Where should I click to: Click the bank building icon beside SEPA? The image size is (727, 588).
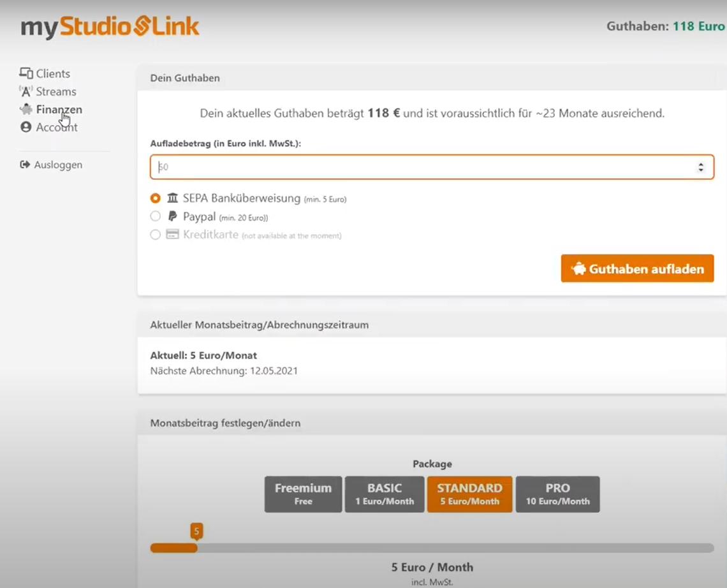(x=173, y=198)
